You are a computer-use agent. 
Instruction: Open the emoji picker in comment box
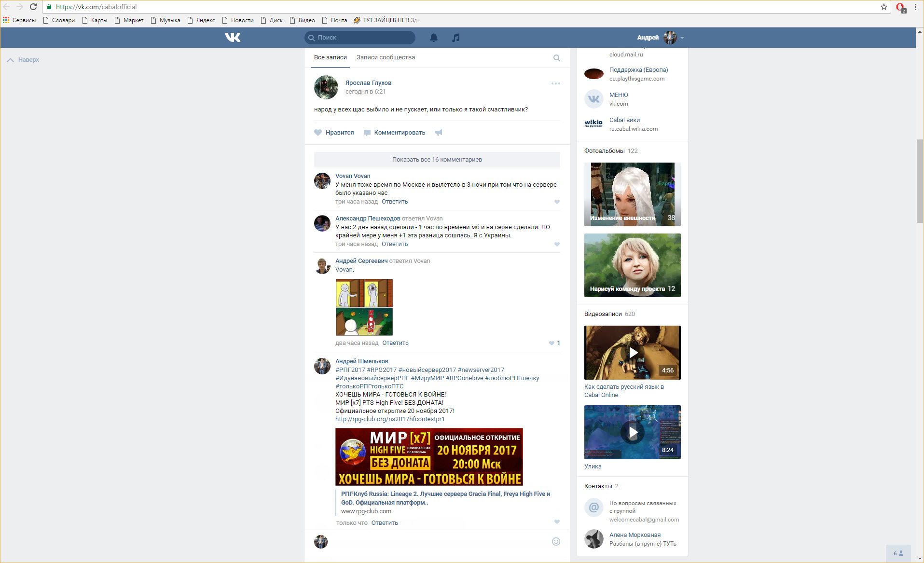click(556, 541)
